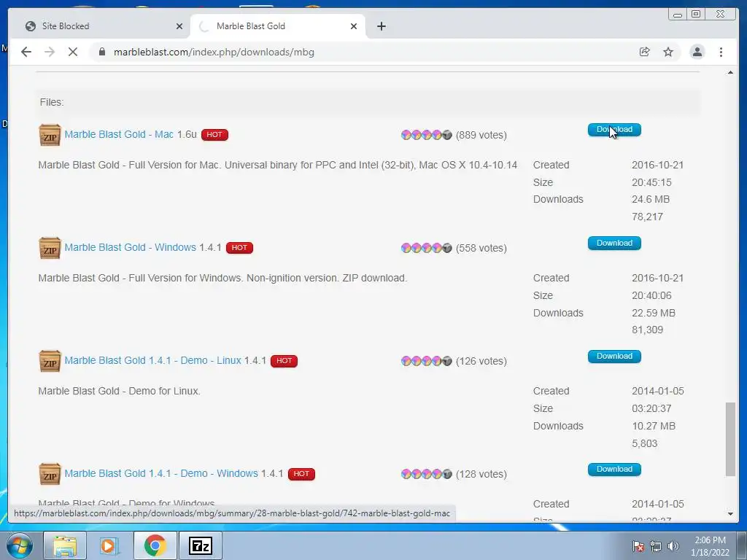This screenshot has width=747, height=560.
Task: Click the page vertical scrollbar thumb
Action: (729, 439)
